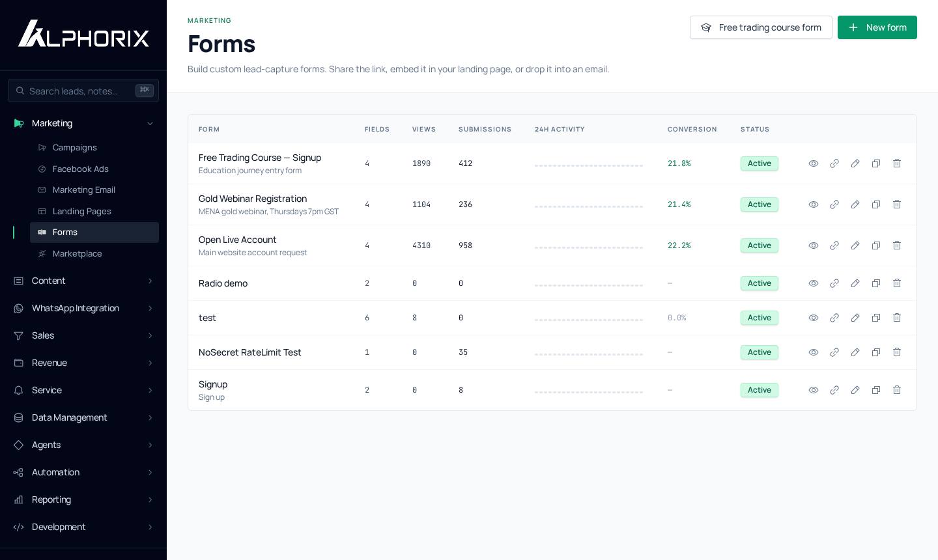Open the Open Live Account form name
The image size is (938, 560).
pyautogui.click(x=238, y=240)
